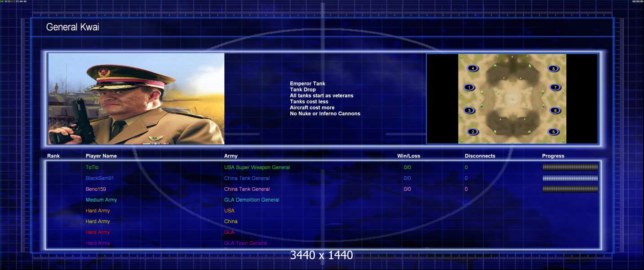Select the orange 'Hard Army' player next to USA
644x270 pixels.
click(x=98, y=211)
